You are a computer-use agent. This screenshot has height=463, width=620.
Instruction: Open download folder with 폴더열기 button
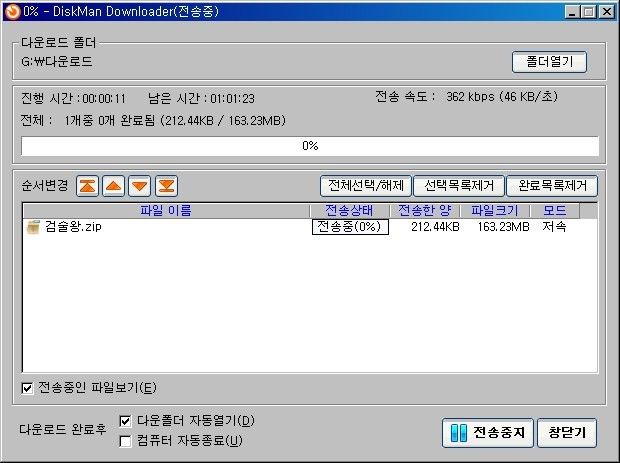549,62
